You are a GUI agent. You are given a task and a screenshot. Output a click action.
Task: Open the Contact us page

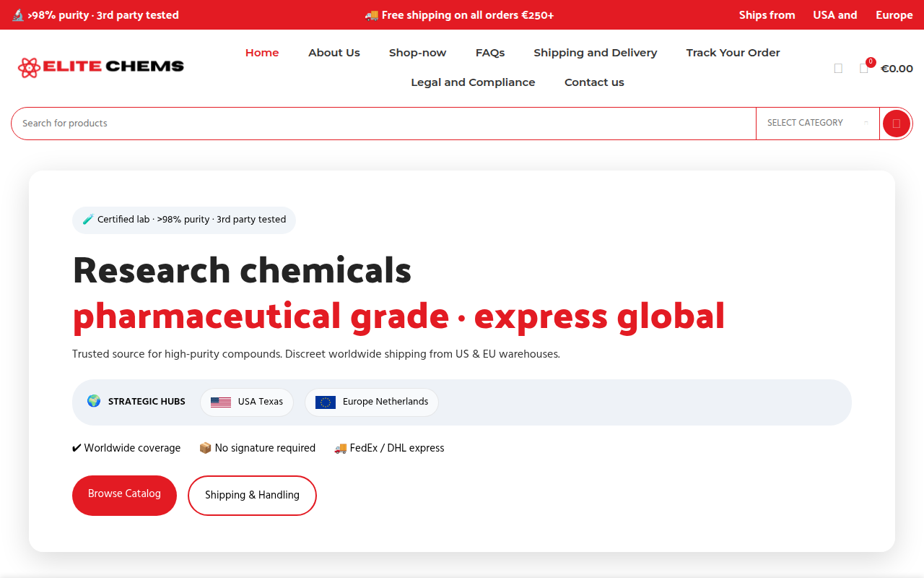[594, 82]
